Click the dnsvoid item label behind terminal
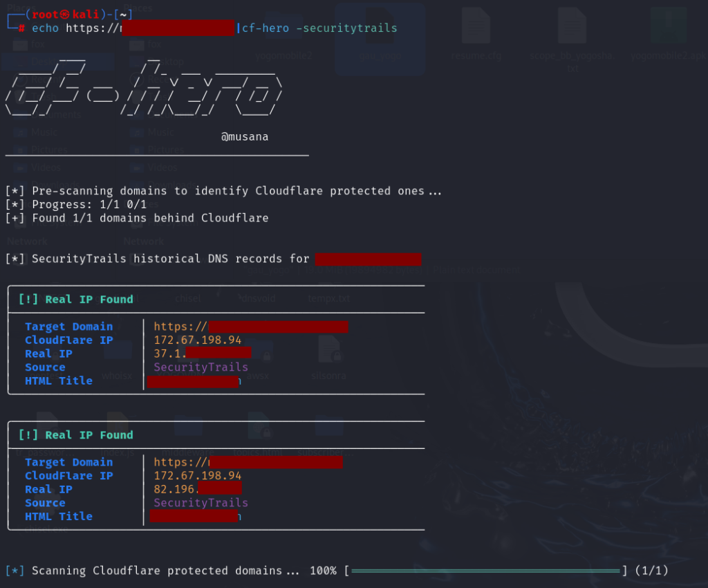The height and width of the screenshot is (588, 708). point(259,299)
